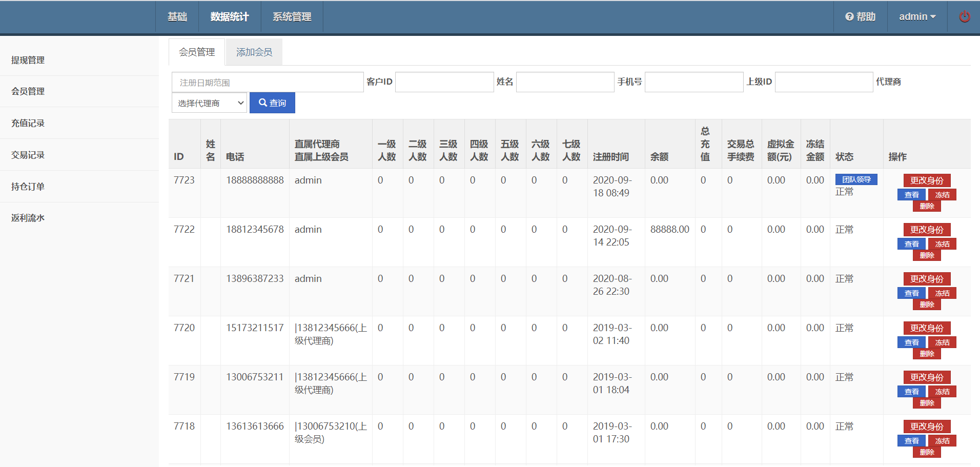Select phone number 18812345678

pos(255,229)
